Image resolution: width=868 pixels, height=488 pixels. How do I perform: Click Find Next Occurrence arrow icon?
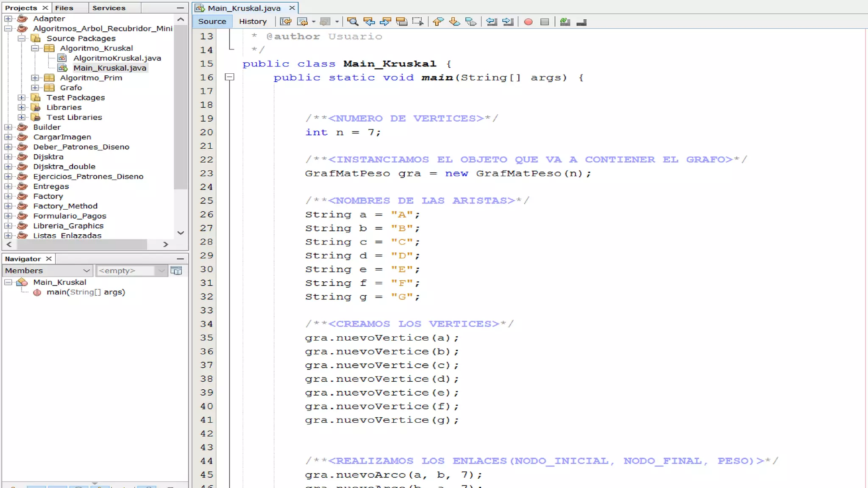coord(385,22)
